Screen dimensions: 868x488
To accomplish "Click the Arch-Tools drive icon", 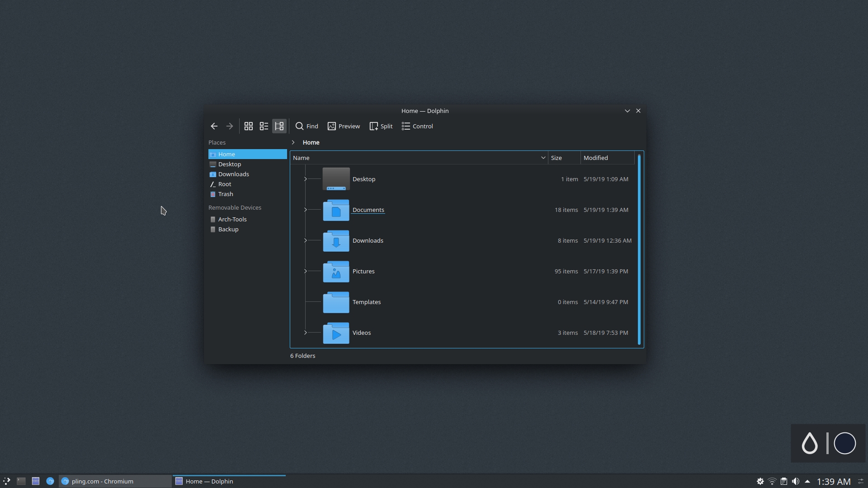I will (x=213, y=219).
